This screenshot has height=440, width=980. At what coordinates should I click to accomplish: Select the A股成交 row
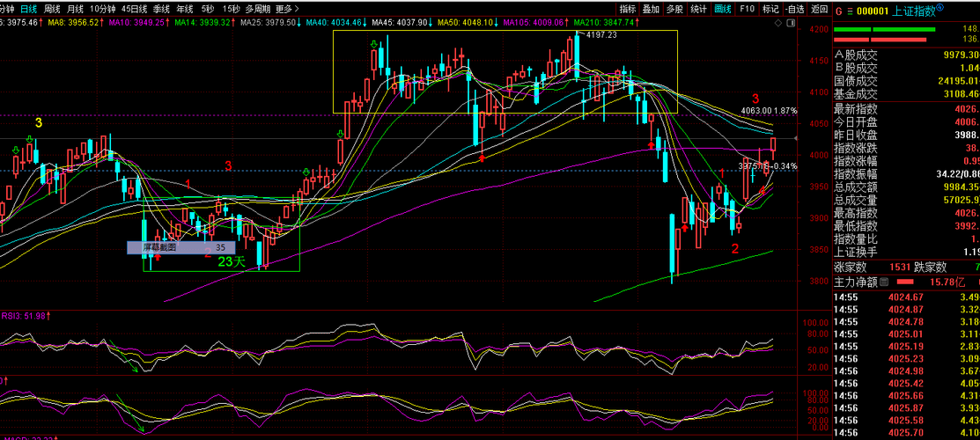(906, 55)
